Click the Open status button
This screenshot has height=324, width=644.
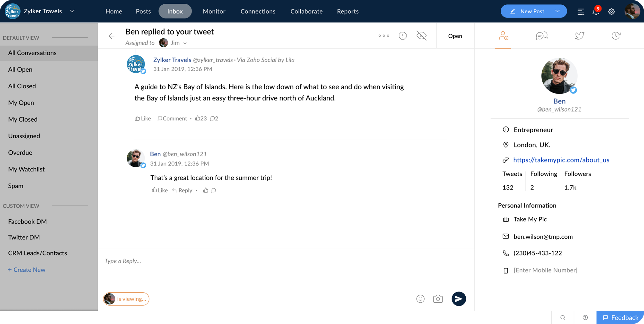(x=455, y=36)
